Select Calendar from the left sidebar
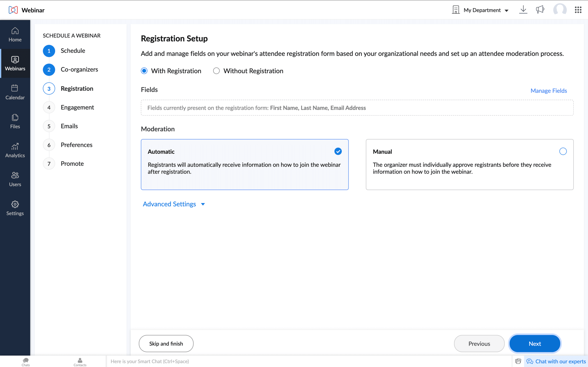 click(x=15, y=92)
